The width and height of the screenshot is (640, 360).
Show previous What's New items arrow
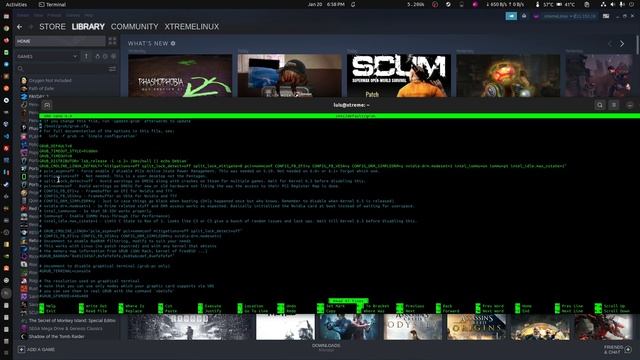click(x=610, y=44)
